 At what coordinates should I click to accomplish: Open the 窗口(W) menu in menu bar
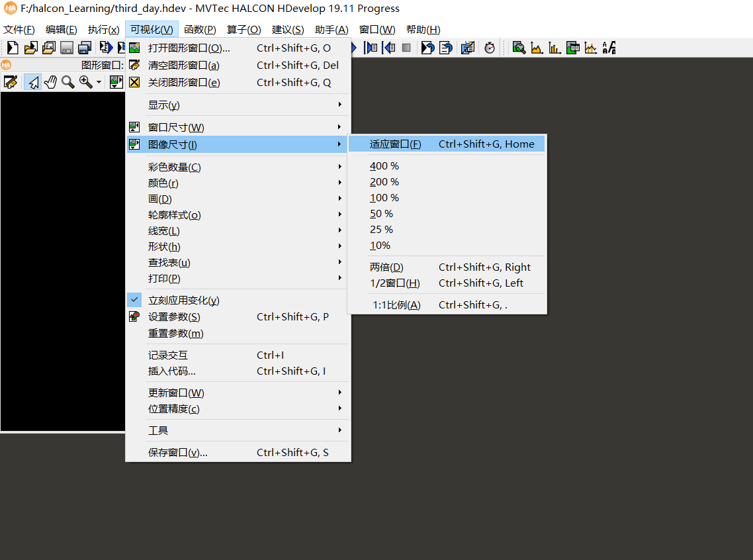pyautogui.click(x=377, y=29)
